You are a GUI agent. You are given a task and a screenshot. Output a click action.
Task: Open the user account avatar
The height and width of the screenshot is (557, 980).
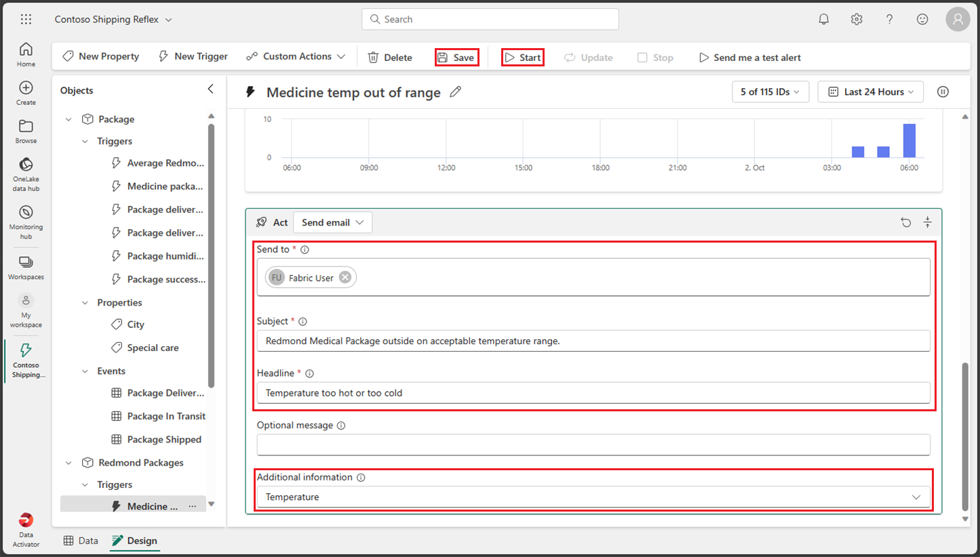click(958, 20)
